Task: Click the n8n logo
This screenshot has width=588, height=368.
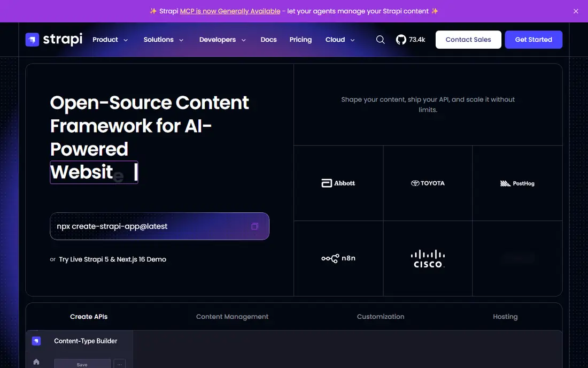Action: click(x=338, y=258)
